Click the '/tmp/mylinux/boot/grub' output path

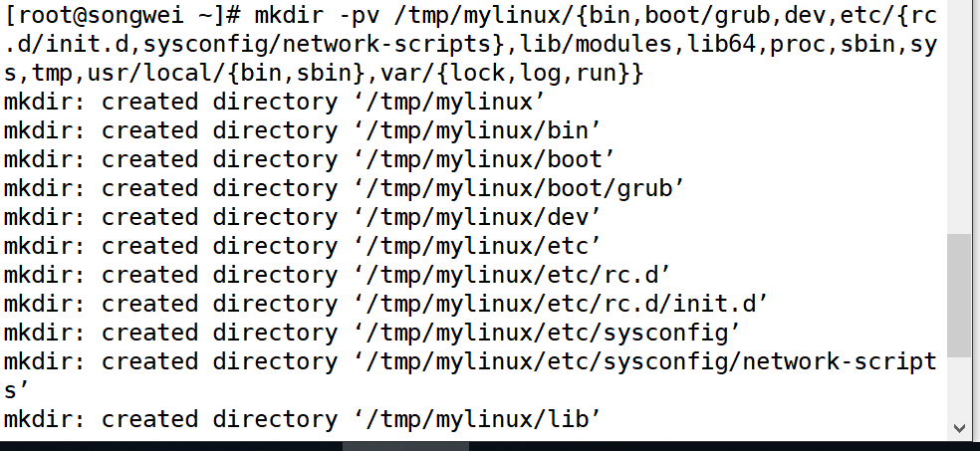coord(519,188)
